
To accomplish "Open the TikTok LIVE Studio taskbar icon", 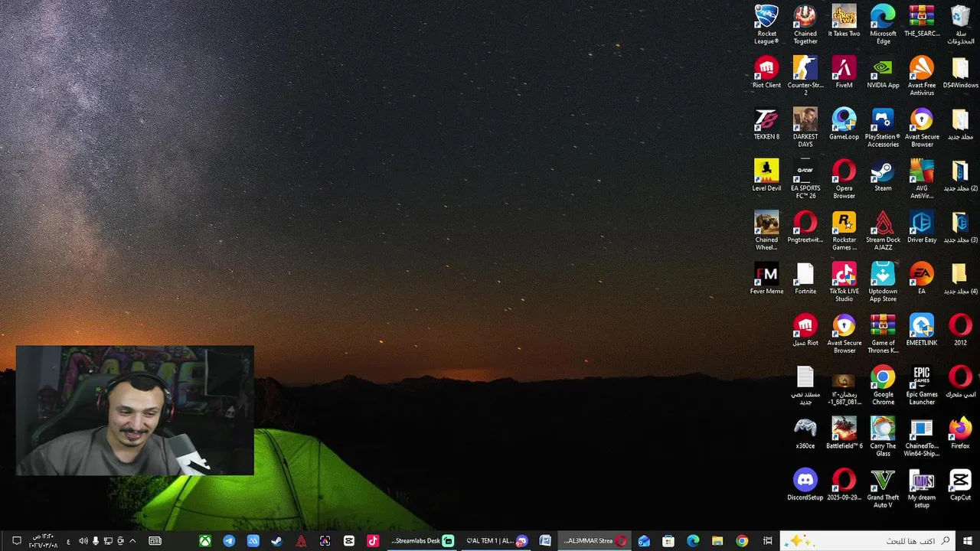I will [373, 541].
